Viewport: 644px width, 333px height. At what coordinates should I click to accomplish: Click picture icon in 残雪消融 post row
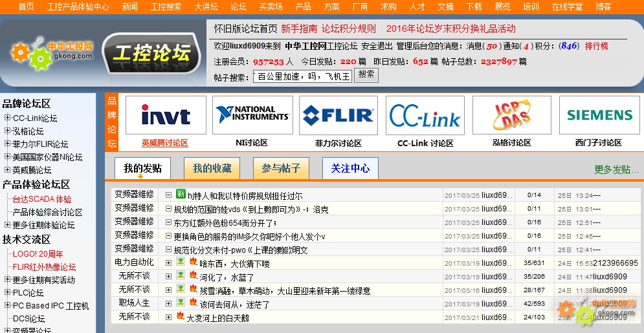click(181, 289)
